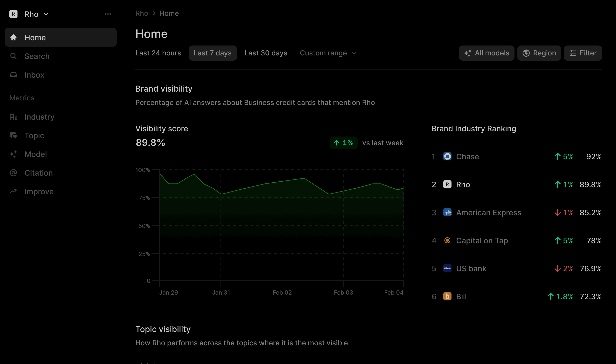Click the 1% vs last week badge
Viewport: 616px width, 364px height.
point(344,143)
